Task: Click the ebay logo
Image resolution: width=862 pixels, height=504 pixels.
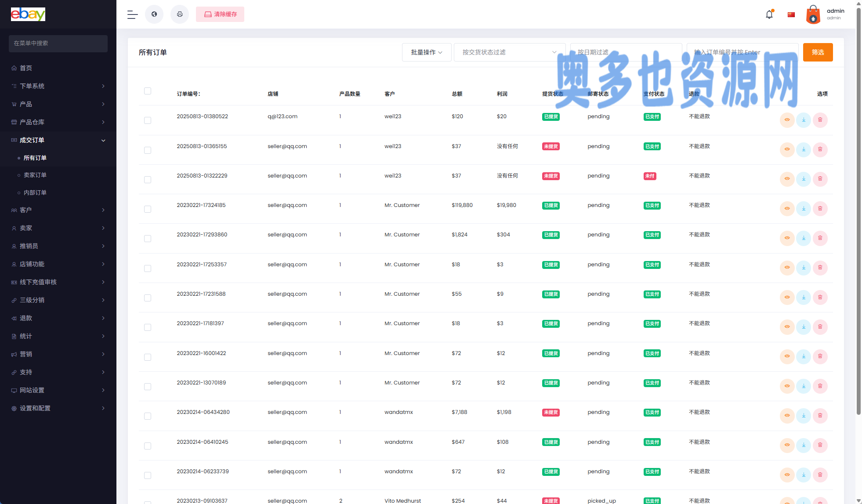Action: click(x=28, y=14)
